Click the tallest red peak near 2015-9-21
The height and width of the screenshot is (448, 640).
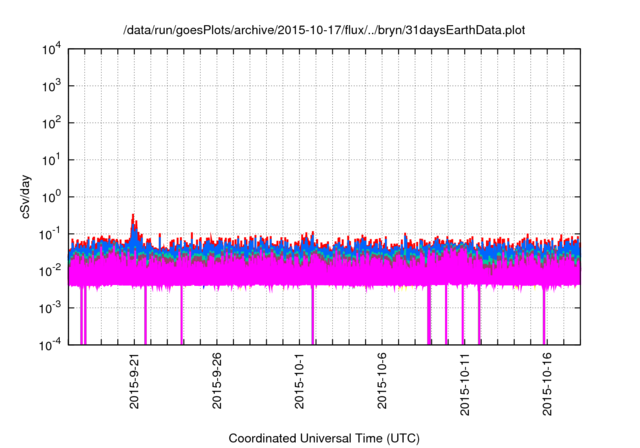point(133,216)
